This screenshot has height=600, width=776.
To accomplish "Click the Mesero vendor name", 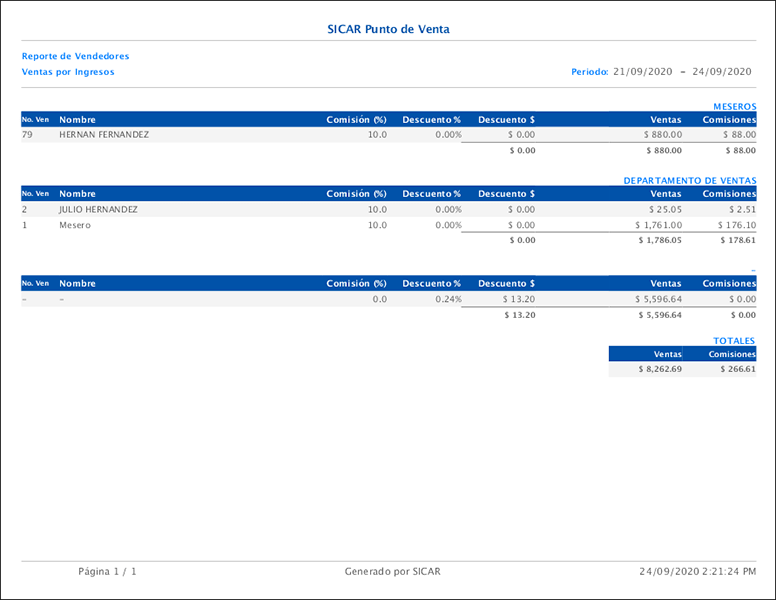I will pos(75,225).
